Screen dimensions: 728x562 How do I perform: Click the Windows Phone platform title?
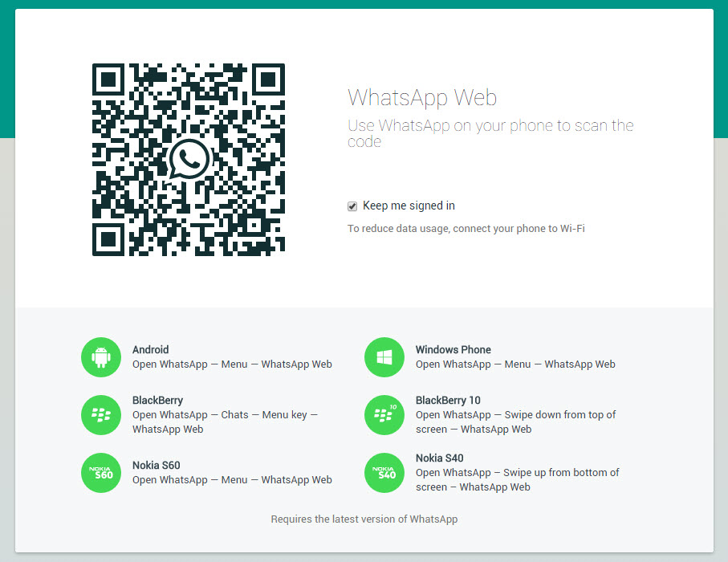click(453, 350)
